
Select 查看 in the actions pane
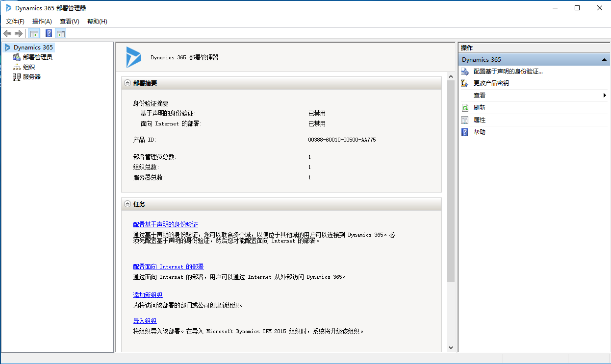[480, 96]
